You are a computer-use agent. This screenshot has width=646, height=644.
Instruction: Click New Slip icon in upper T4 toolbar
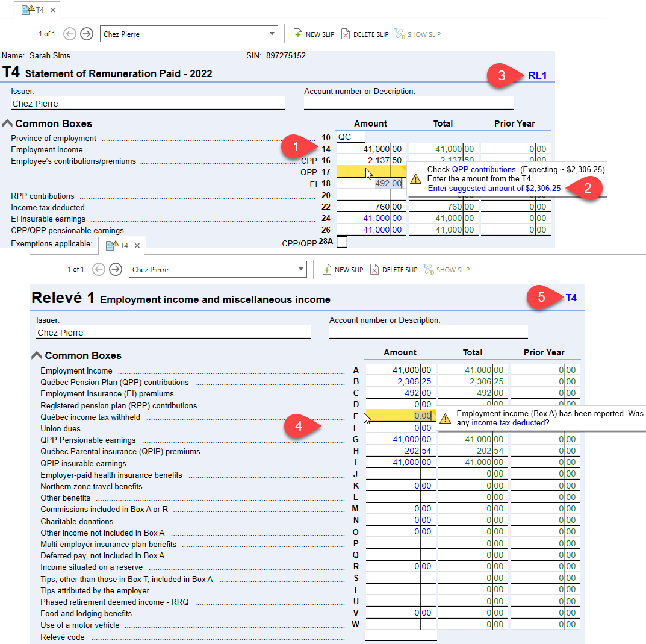click(298, 34)
